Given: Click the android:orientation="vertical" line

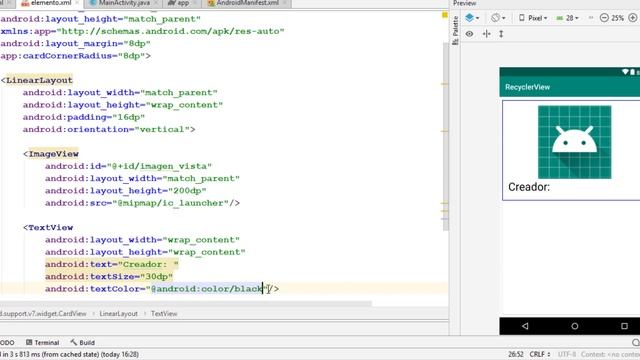Looking at the screenshot, I should (x=109, y=129).
